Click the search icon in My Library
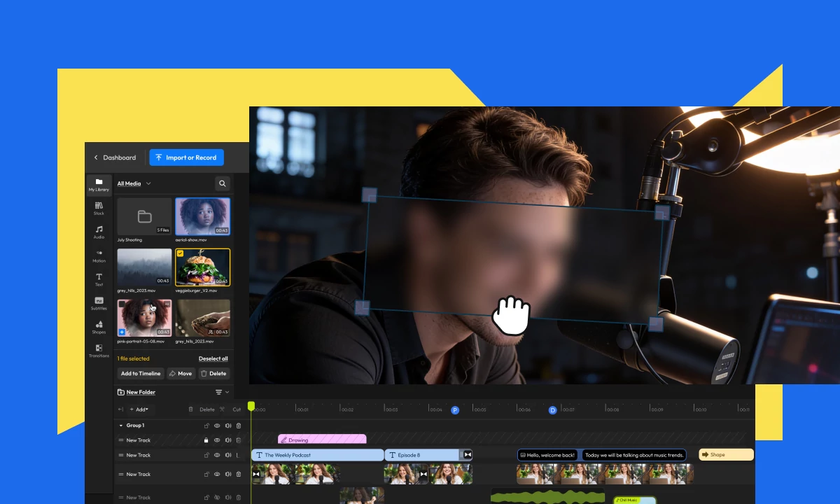The height and width of the screenshot is (504, 840). [222, 183]
